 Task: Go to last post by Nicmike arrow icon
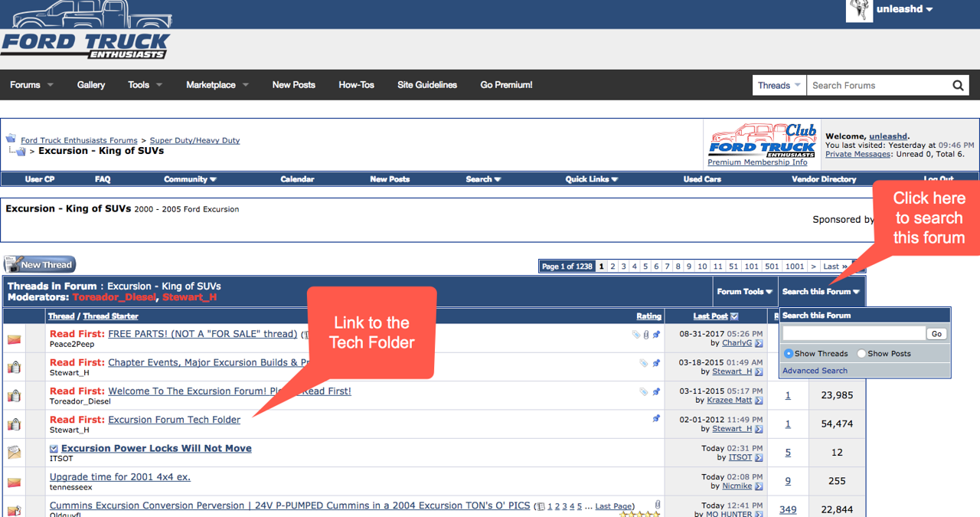759,486
